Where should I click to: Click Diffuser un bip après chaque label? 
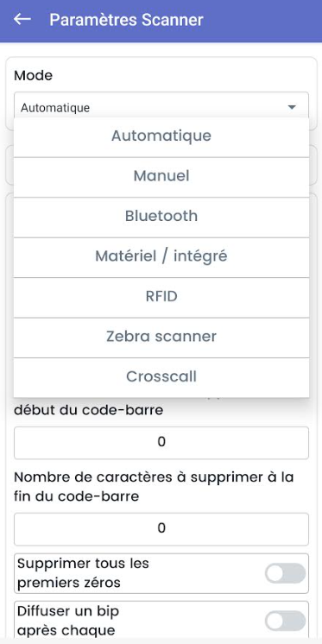68,621
